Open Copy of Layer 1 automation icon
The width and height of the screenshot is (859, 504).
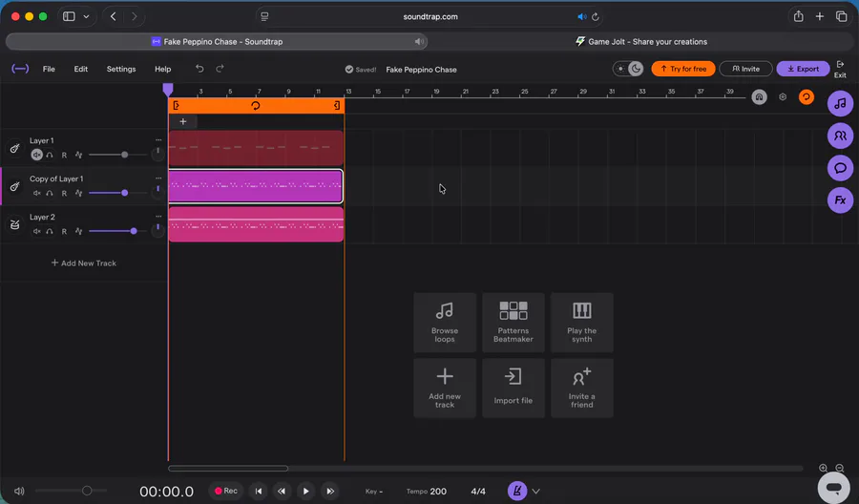tap(79, 193)
